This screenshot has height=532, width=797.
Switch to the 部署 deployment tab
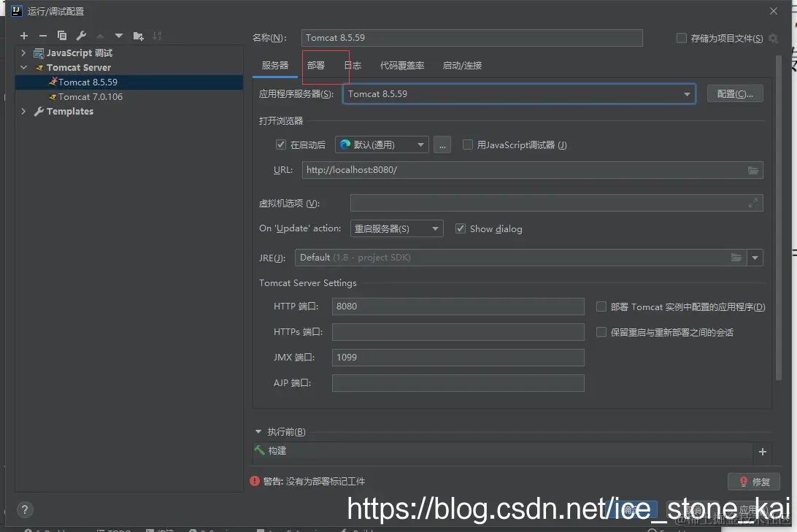(x=315, y=66)
